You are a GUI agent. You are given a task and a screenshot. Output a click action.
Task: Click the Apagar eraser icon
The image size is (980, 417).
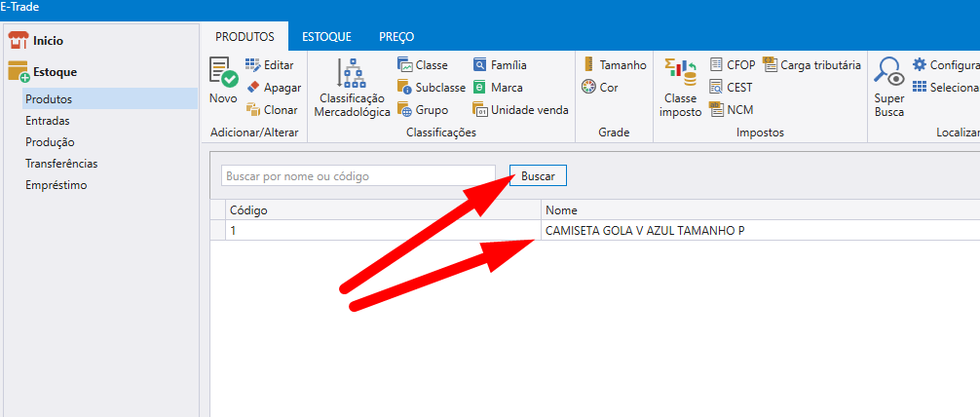coord(253,88)
